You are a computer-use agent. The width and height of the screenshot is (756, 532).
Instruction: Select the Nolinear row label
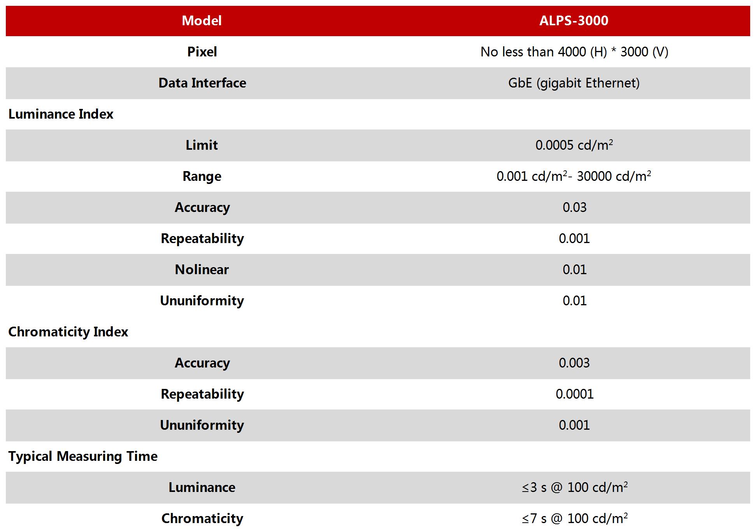(x=202, y=269)
